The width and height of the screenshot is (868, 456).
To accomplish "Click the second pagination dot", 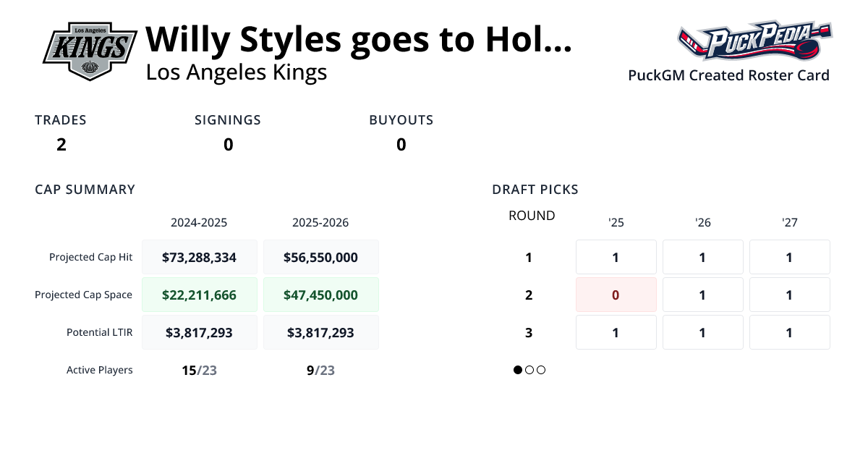I will 529,370.
